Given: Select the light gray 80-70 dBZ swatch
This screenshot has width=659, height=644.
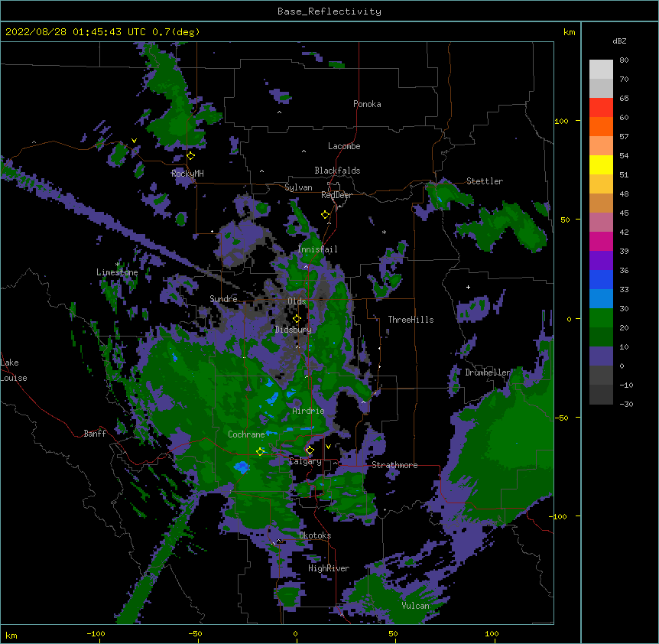Looking at the screenshot, I should tap(601, 70).
